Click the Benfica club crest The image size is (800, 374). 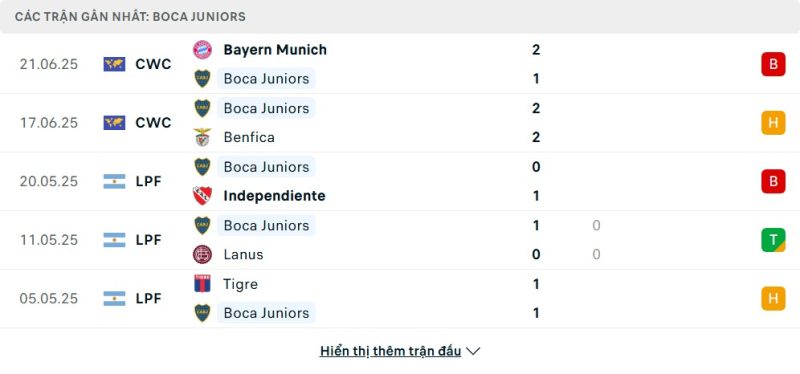coord(202,137)
